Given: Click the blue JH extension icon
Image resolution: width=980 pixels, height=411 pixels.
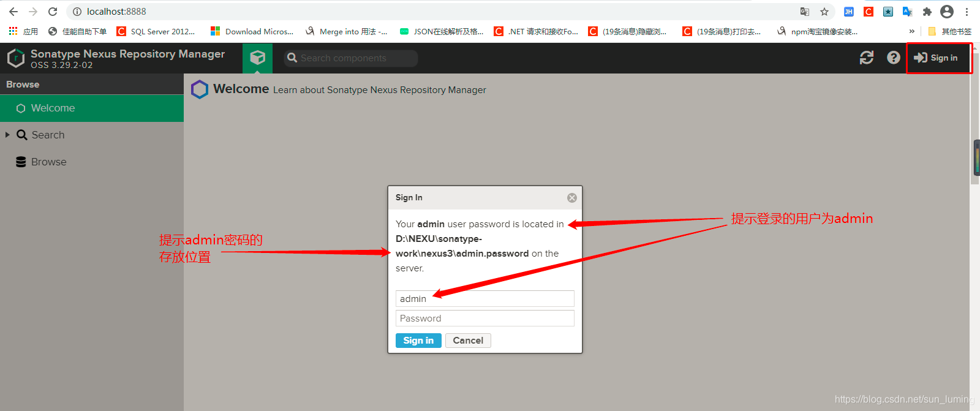Looking at the screenshot, I should click(849, 12).
